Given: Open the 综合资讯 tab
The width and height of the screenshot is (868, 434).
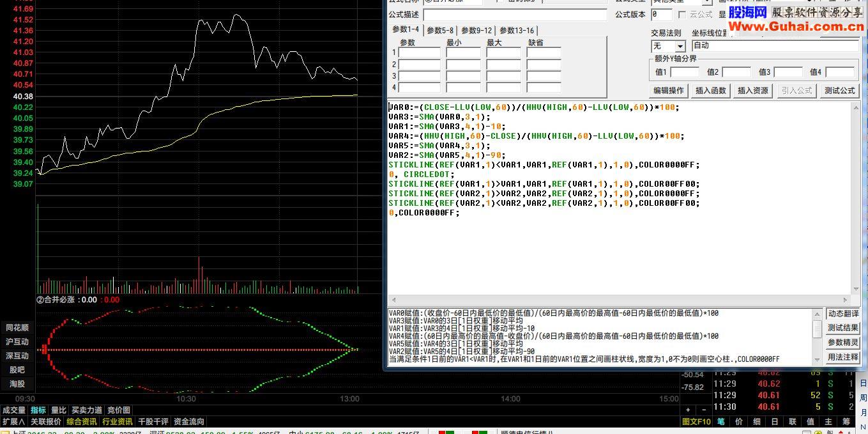Looking at the screenshot, I should pyautogui.click(x=82, y=422).
